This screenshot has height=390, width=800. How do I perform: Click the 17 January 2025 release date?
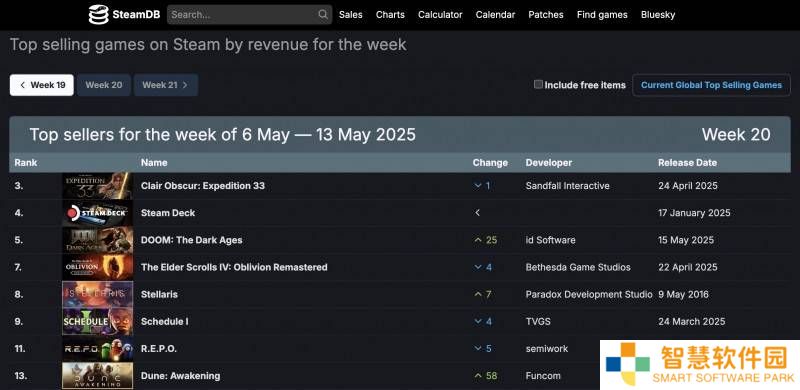coord(694,213)
